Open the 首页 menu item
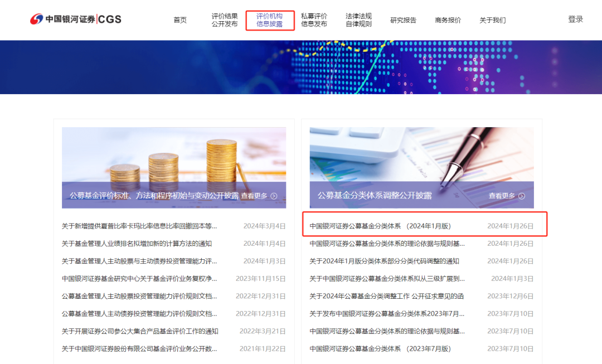 click(179, 20)
